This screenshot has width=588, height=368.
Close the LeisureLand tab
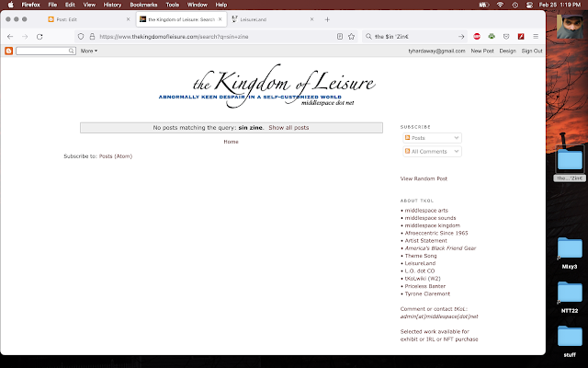tap(311, 19)
